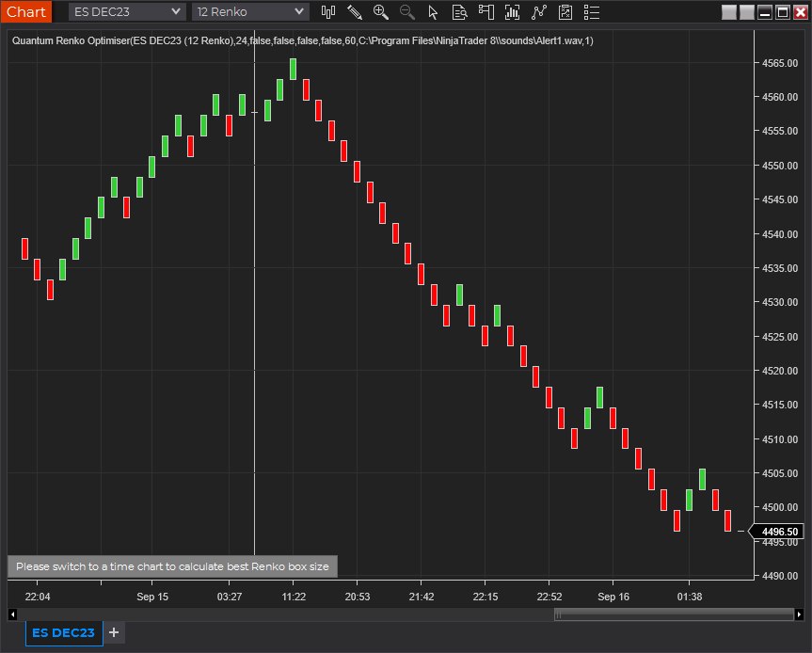Select the ES DEC23 chart tab
The height and width of the screenshot is (653, 812).
[64, 633]
